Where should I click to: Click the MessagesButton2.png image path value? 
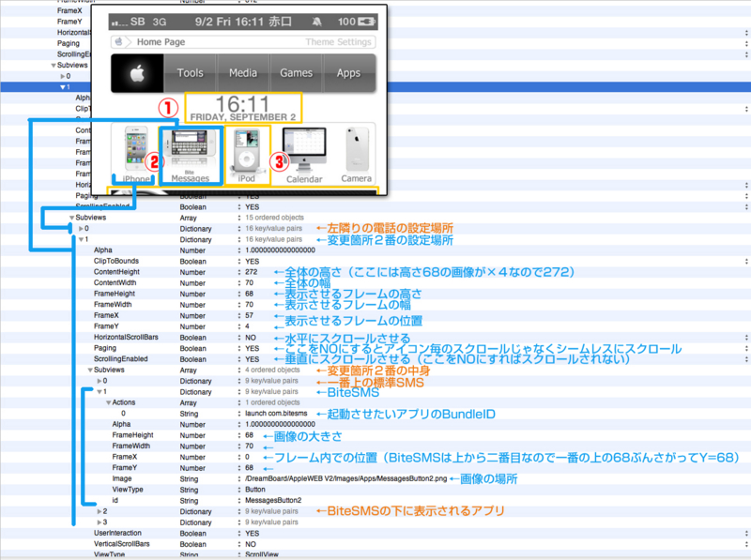[345, 478]
